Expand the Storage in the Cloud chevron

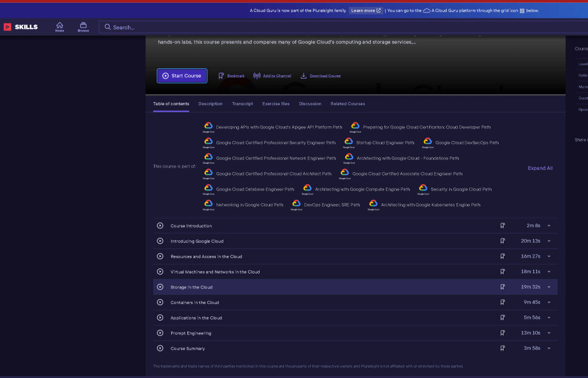(x=549, y=287)
